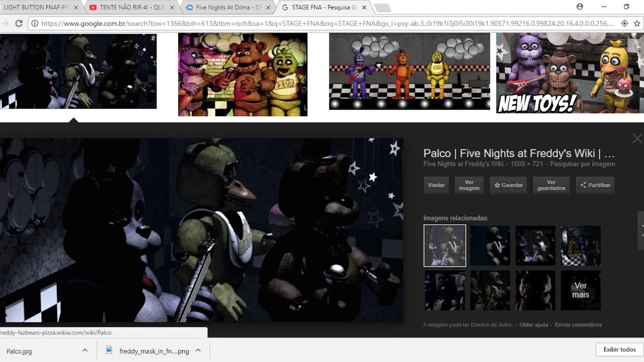The width and height of the screenshot is (644, 362).
Task: Close the TENTE NÃO RIR 4 tab
Action: (x=172, y=8)
